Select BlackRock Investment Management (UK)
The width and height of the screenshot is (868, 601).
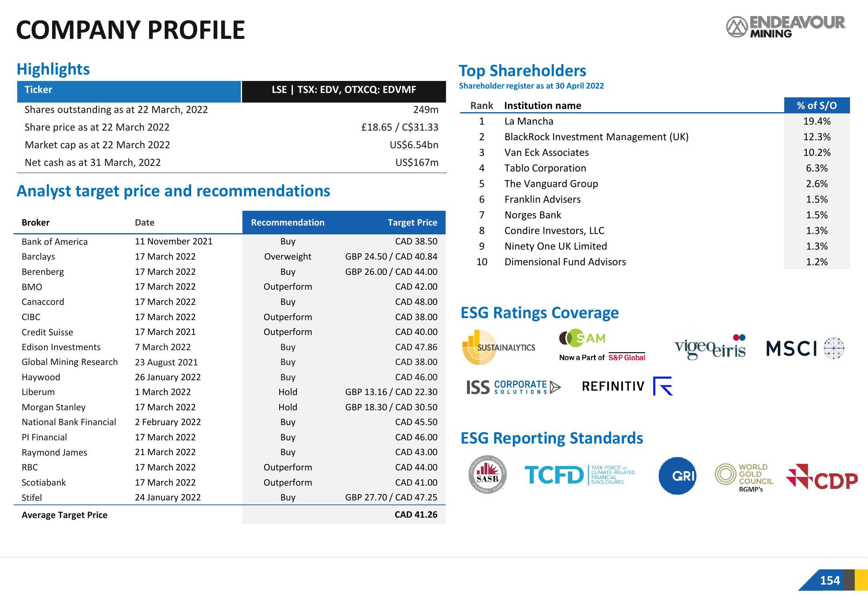pos(596,137)
